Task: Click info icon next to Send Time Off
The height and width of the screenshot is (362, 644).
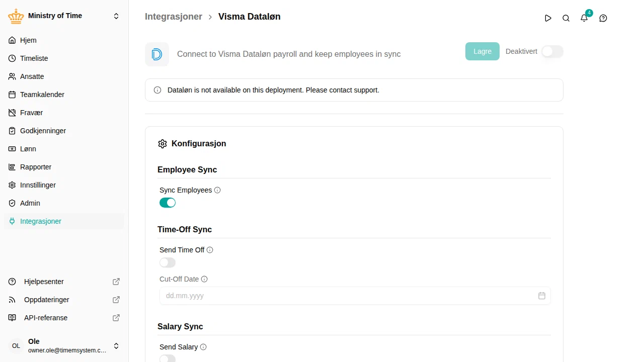Action: coord(210,250)
